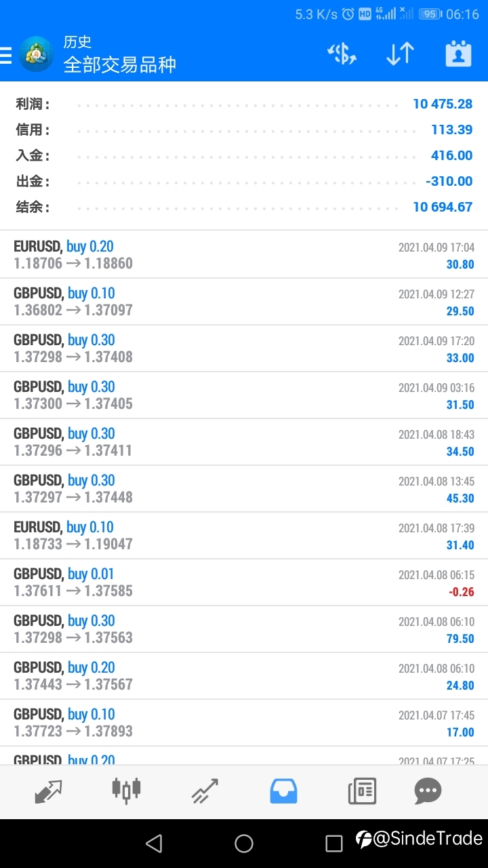Open the News tab icon
This screenshot has height=868, width=488.
point(362,791)
